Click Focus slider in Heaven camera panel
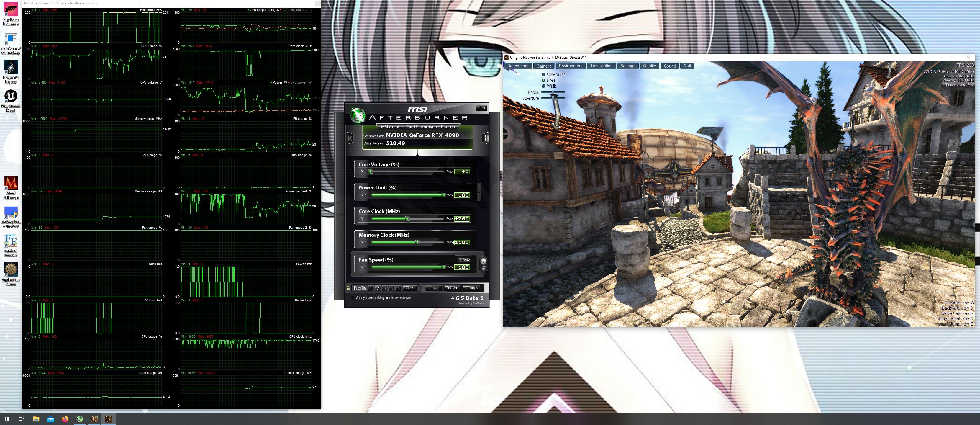The width and height of the screenshot is (980, 425). 553,92
